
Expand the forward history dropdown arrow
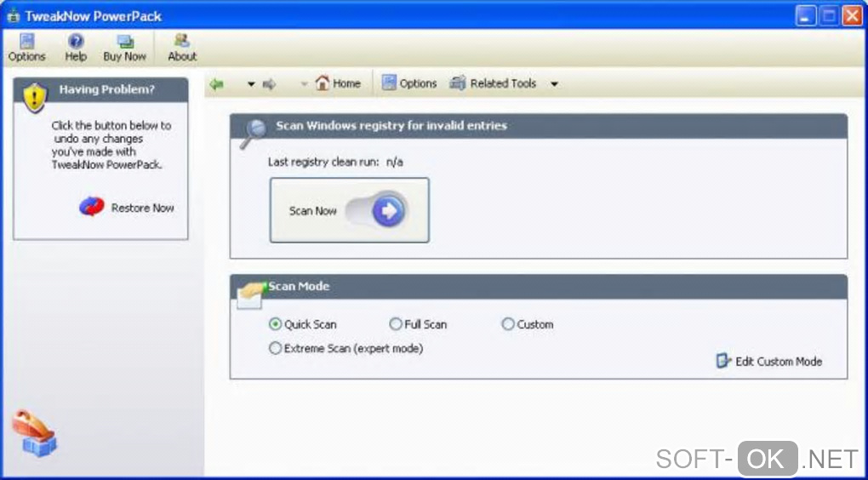(303, 85)
